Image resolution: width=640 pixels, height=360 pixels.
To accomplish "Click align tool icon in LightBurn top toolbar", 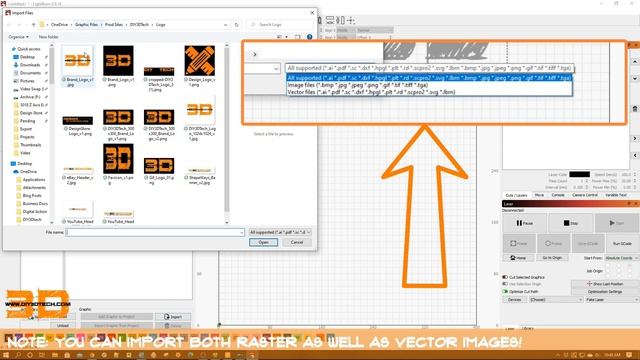I will [330, 20].
